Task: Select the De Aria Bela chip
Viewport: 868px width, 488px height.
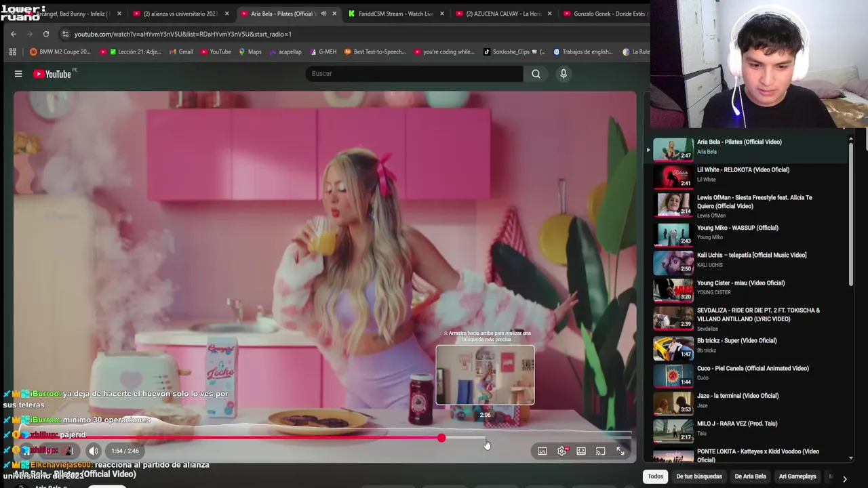Action: [750, 476]
